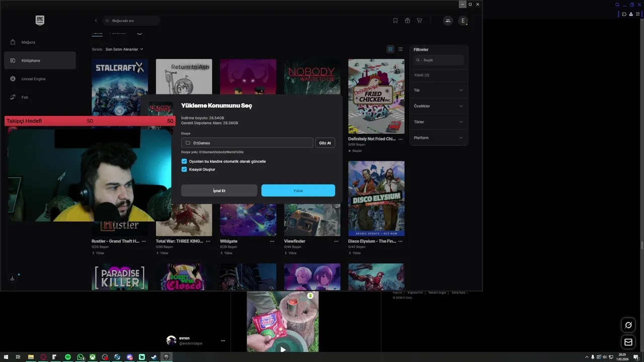This screenshot has height=362, width=644.
Task: Click Yükle under Wildgate
Action: coord(226,253)
